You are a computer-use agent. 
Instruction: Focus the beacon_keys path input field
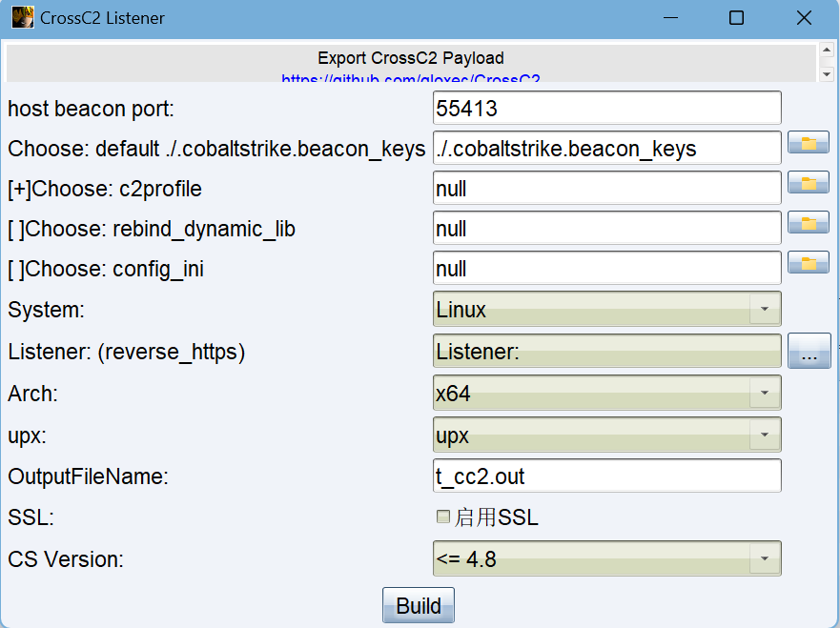click(x=607, y=149)
